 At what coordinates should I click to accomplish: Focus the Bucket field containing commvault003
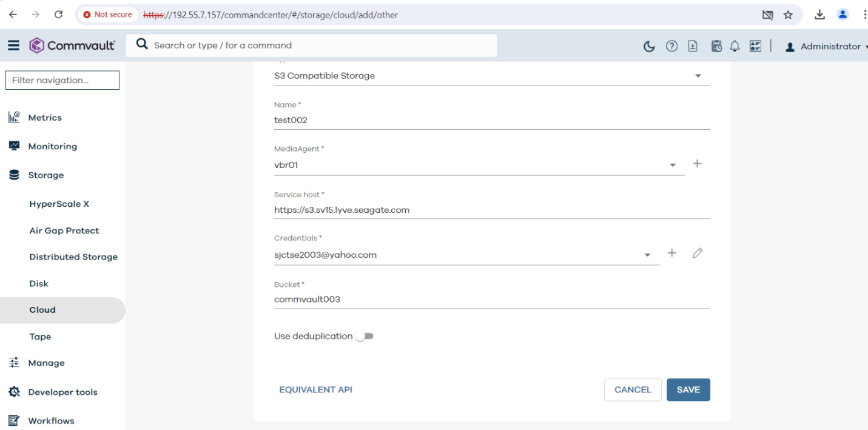492,299
